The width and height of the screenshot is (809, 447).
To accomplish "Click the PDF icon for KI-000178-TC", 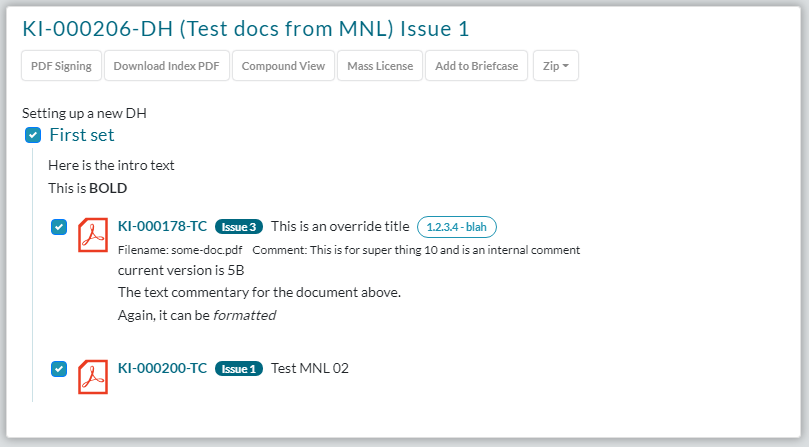I will pos(93,234).
